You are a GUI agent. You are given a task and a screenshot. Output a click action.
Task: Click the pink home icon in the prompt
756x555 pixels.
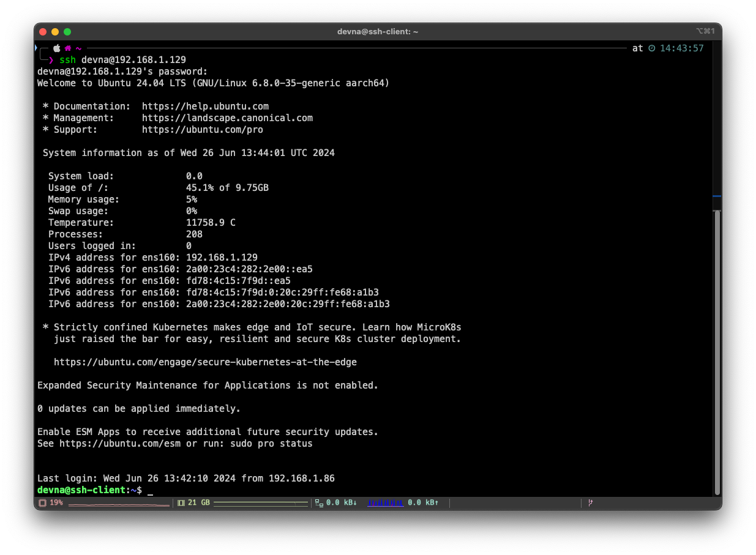point(68,48)
